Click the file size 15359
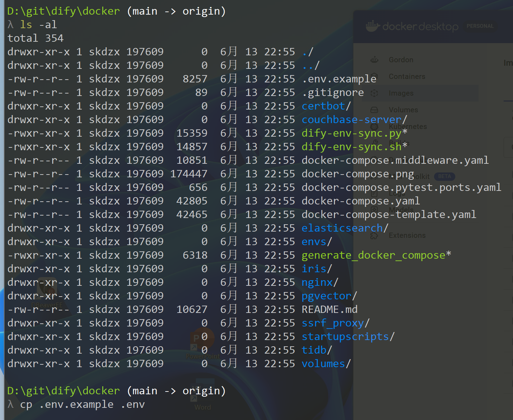This screenshot has width=513, height=420. click(x=192, y=133)
